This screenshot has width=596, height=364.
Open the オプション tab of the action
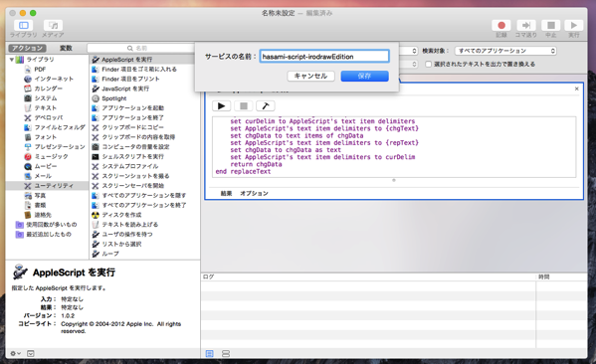pyautogui.click(x=254, y=193)
